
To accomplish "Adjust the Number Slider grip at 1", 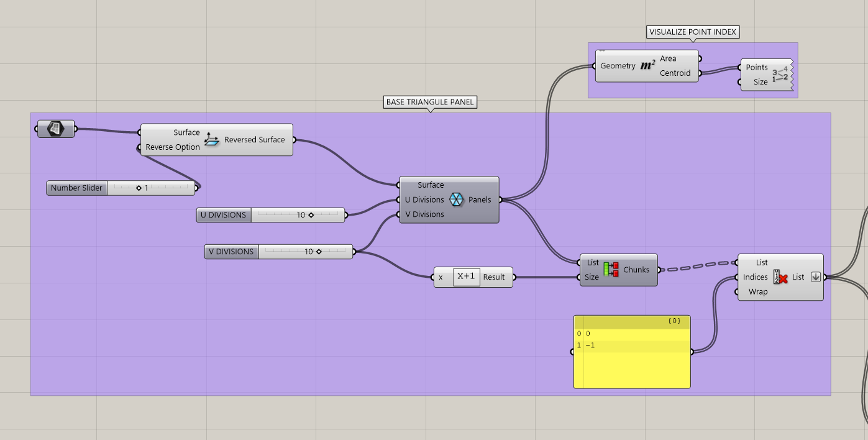I will coord(139,188).
